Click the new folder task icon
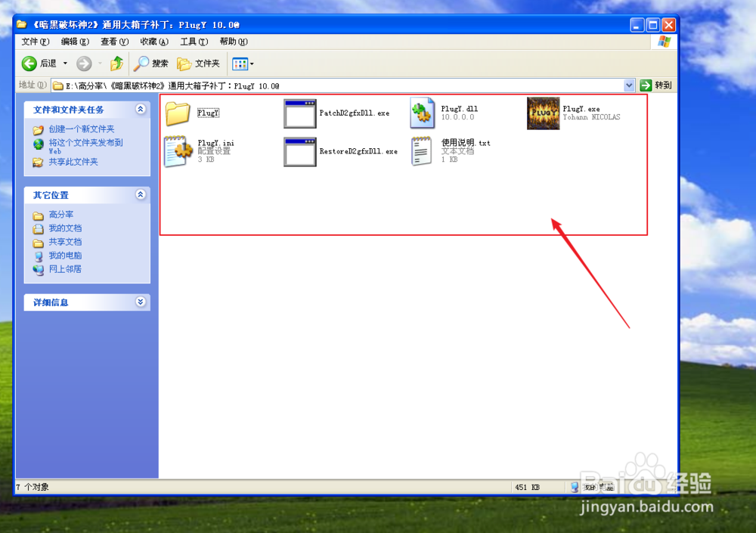The width and height of the screenshot is (756, 533). click(x=38, y=129)
